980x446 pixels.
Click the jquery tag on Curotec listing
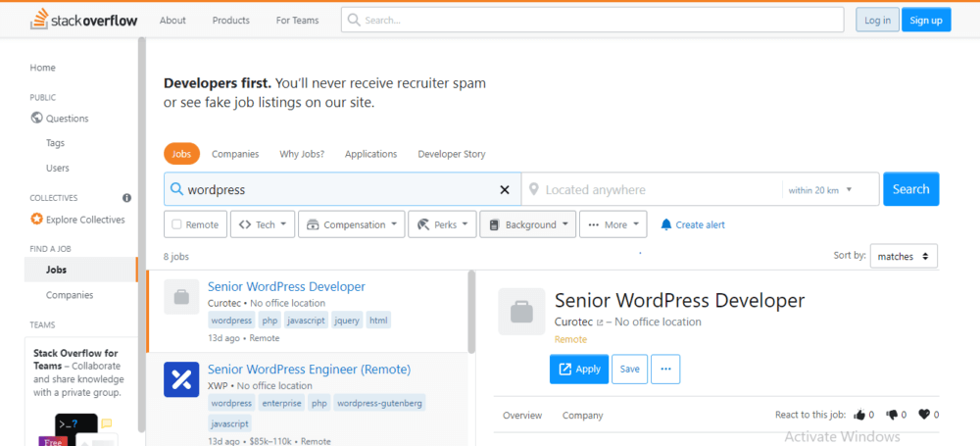347,321
